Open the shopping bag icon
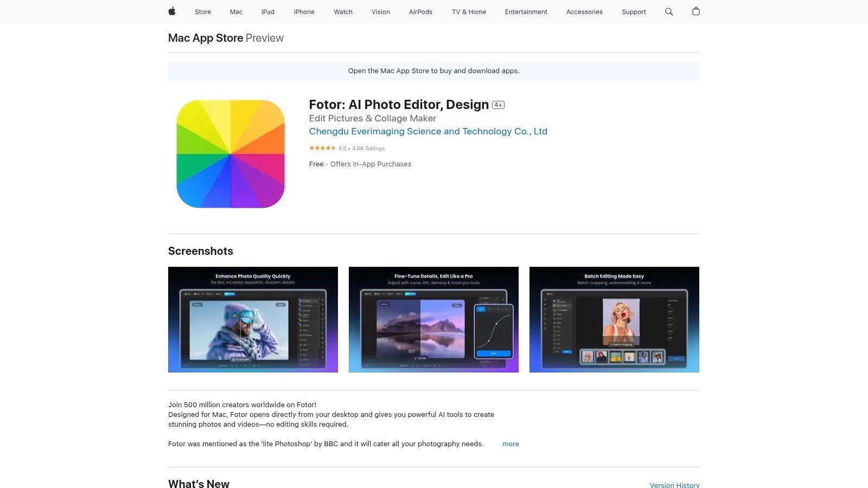868x488 pixels. click(x=696, y=11)
